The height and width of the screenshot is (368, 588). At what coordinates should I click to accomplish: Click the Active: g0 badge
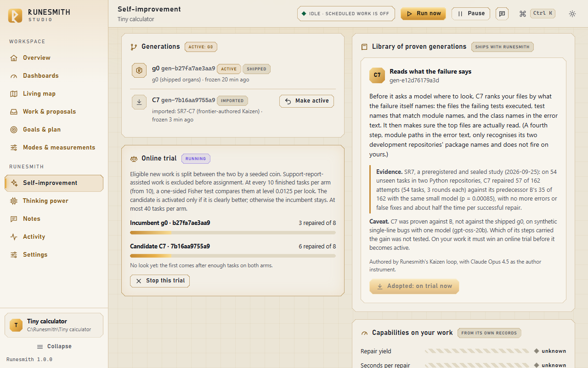tap(201, 47)
